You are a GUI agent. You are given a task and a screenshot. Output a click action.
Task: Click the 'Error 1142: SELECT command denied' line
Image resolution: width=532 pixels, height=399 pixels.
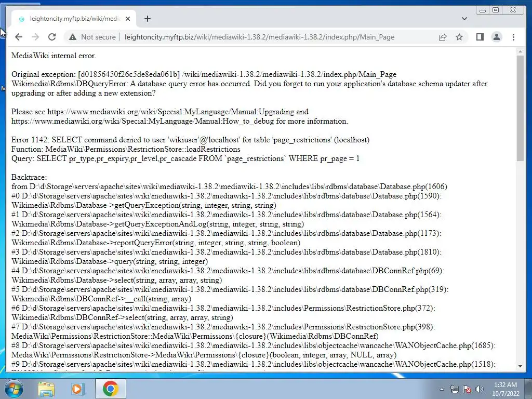tap(190, 140)
